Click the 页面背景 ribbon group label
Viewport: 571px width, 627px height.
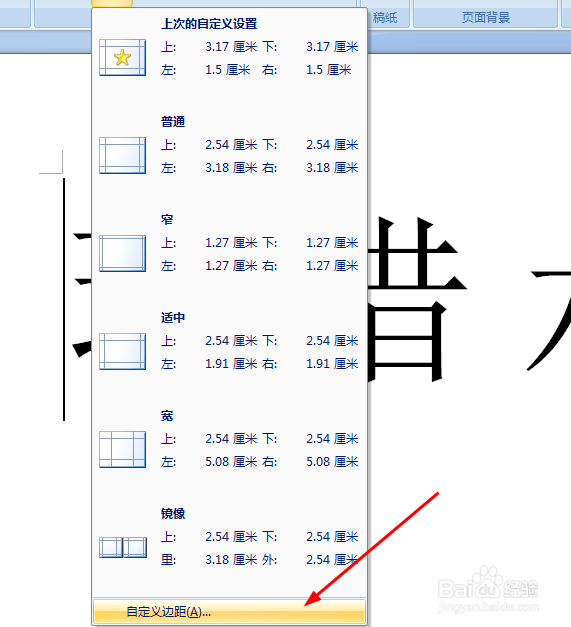point(486,17)
